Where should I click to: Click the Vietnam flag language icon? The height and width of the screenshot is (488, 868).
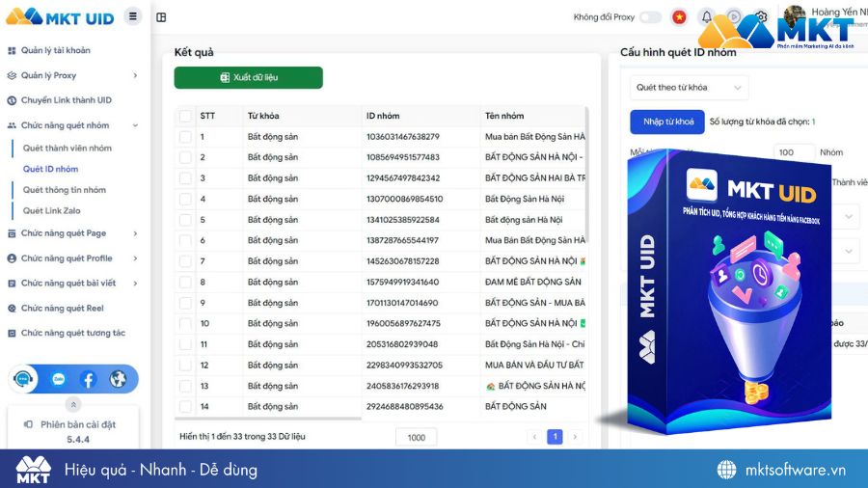(x=679, y=17)
